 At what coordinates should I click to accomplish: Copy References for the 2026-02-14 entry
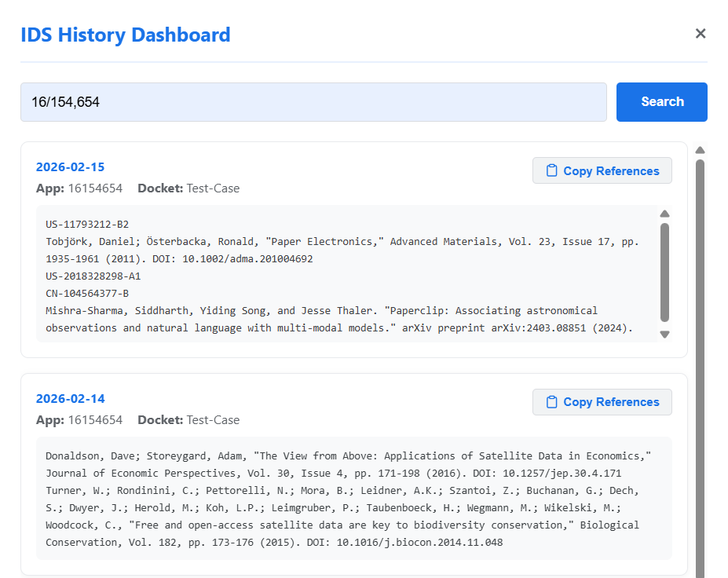click(x=602, y=402)
